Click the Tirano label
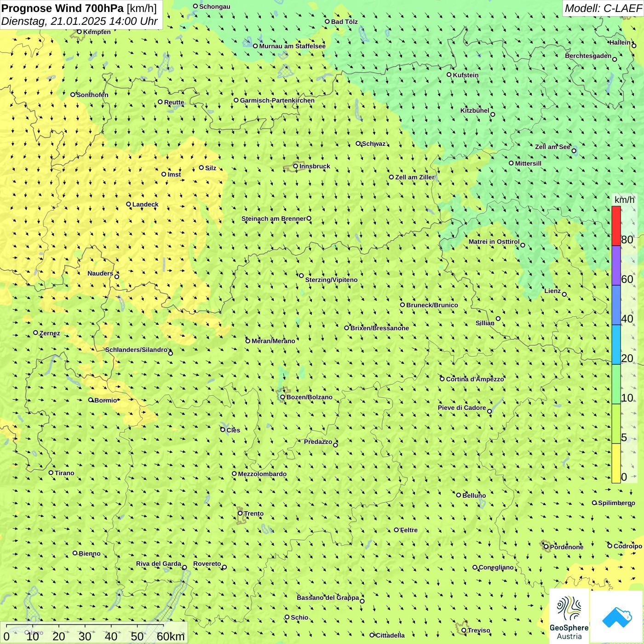The width and height of the screenshot is (644, 644). pyautogui.click(x=64, y=473)
